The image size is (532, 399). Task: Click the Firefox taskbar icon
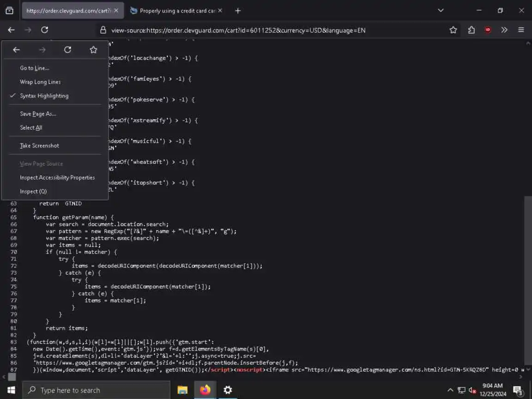coord(205,390)
